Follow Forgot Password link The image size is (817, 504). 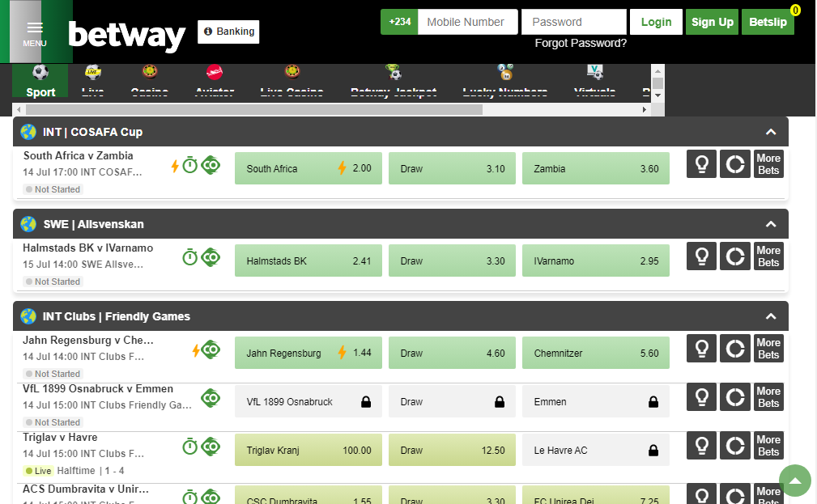point(581,43)
